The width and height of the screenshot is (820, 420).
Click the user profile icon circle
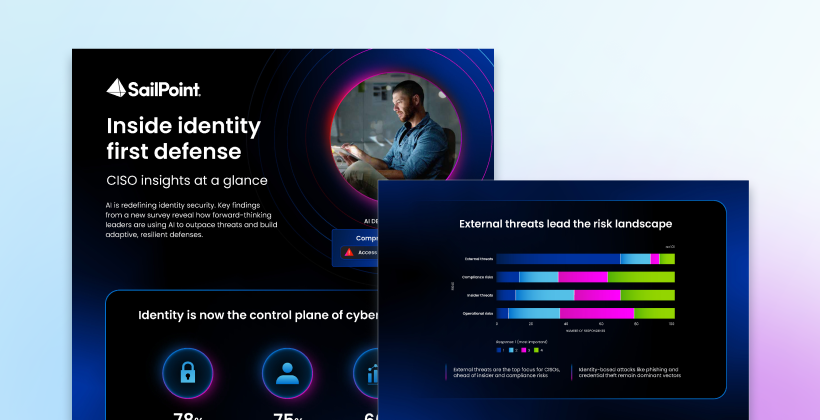tap(287, 373)
